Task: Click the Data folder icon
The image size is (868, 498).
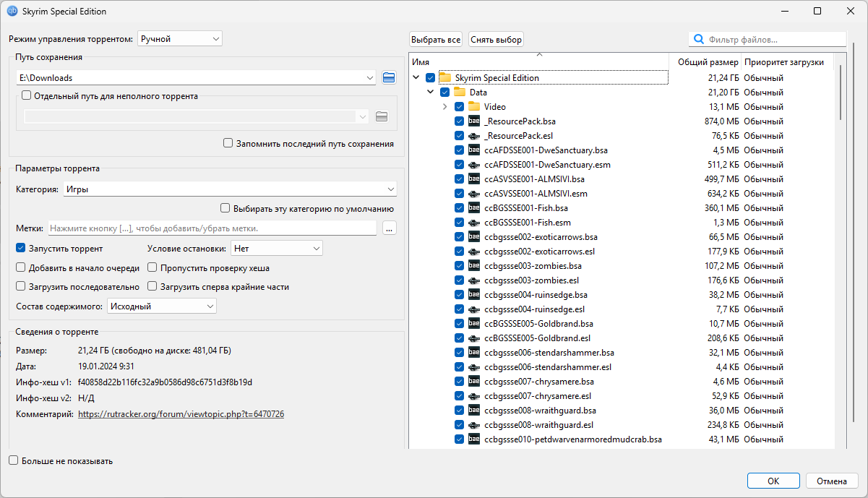Action: tap(460, 92)
